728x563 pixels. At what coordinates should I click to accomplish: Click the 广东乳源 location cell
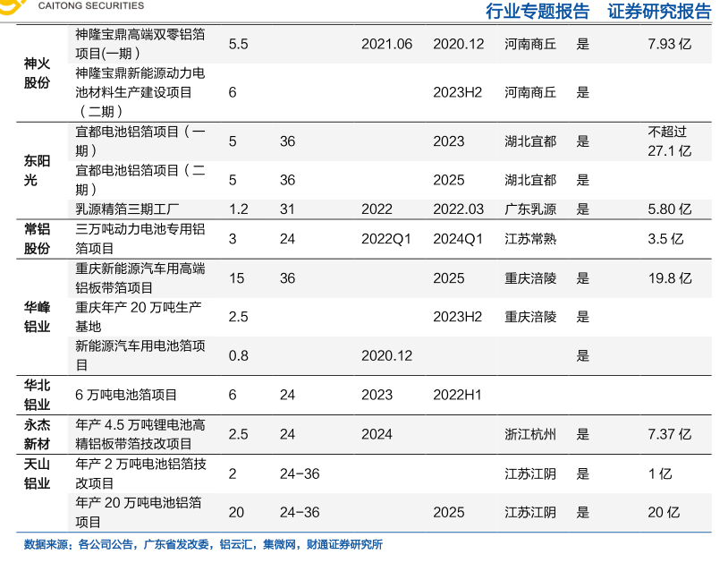[530, 209]
